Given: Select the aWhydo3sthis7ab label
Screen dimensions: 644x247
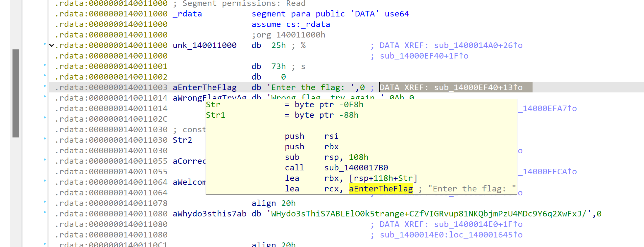Looking at the screenshot, I should tap(209, 214).
